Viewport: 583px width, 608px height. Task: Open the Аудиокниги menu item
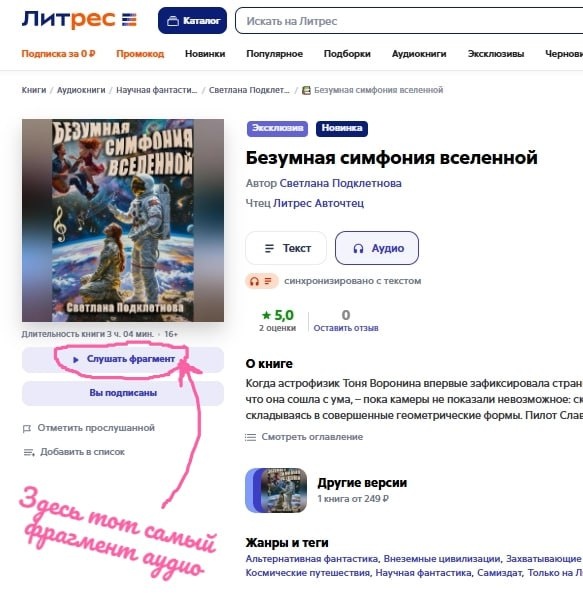click(419, 54)
